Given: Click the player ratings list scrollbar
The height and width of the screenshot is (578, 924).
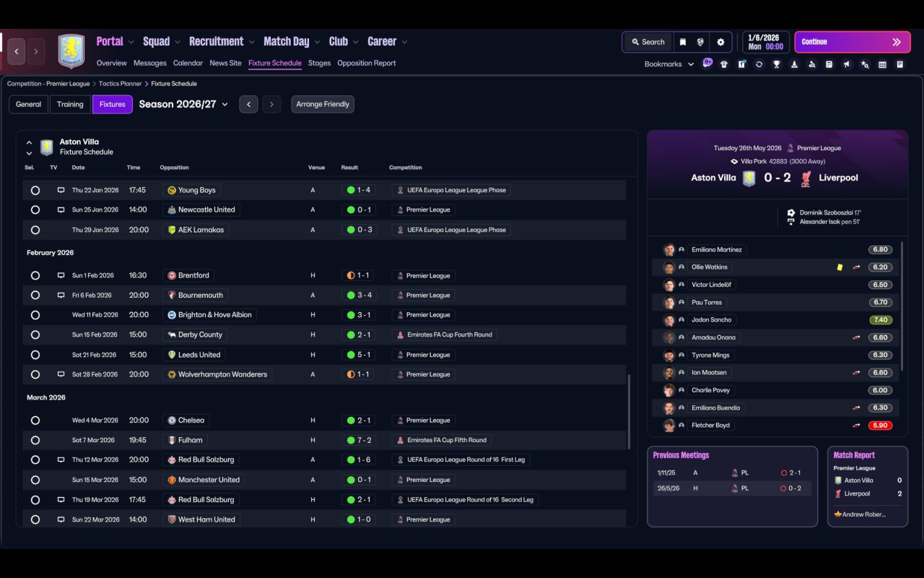Looking at the screenshot, I should click(902, 306).
